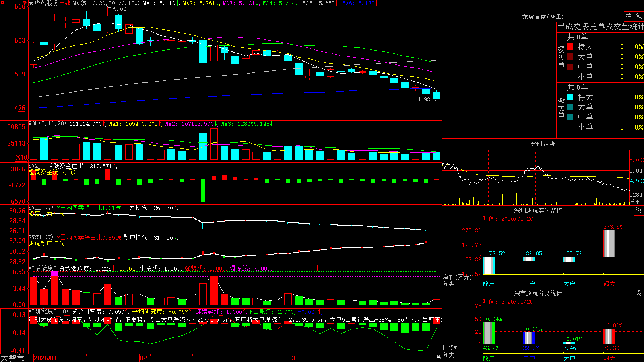Click the MA5: 5.653 value
The width and height of the screenshot is (644, 362).
click(319, 3)
